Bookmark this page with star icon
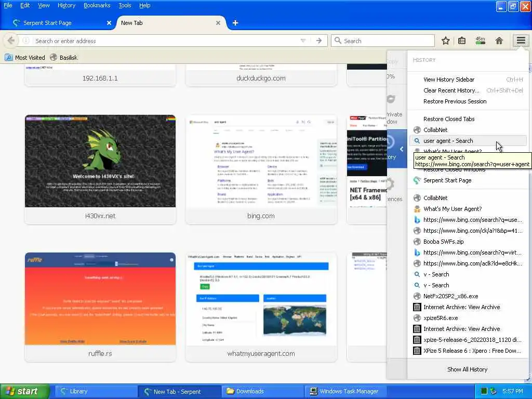The image size is (532, 399). 445,41
